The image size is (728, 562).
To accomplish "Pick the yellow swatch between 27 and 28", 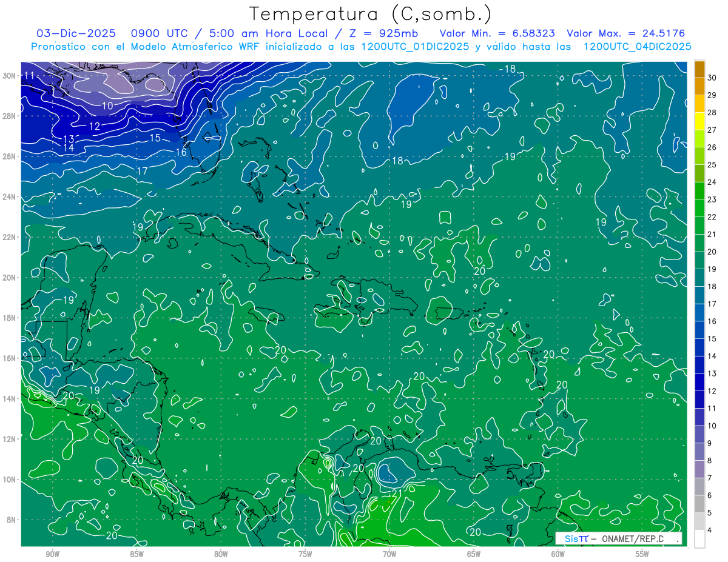I will point(699,121).
